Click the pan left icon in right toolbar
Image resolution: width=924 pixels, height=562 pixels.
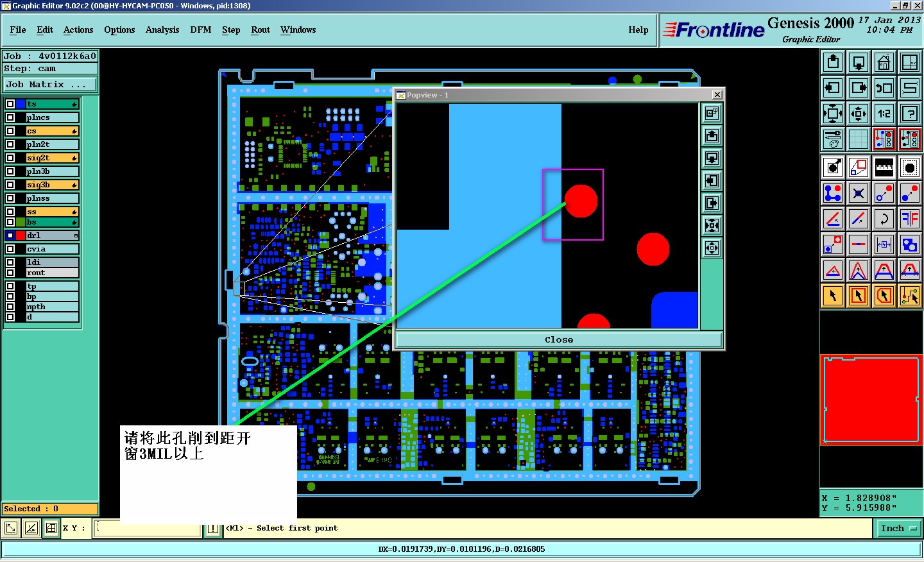click(833, 88)
